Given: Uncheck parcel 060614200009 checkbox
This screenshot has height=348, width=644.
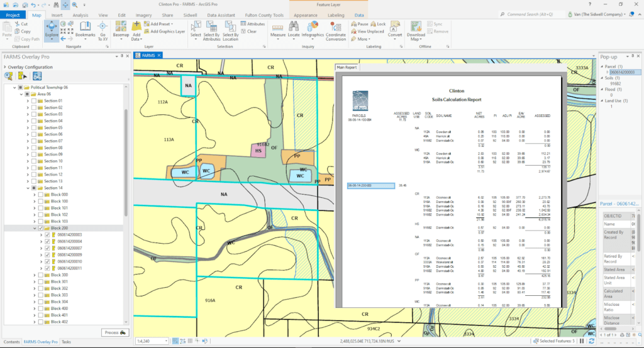Looking at the screenshot, I should 47,255.
